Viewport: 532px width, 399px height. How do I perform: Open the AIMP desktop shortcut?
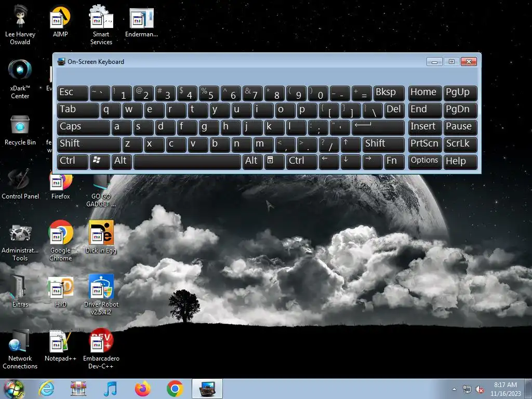pyautogui.click(x=60, y=21)
